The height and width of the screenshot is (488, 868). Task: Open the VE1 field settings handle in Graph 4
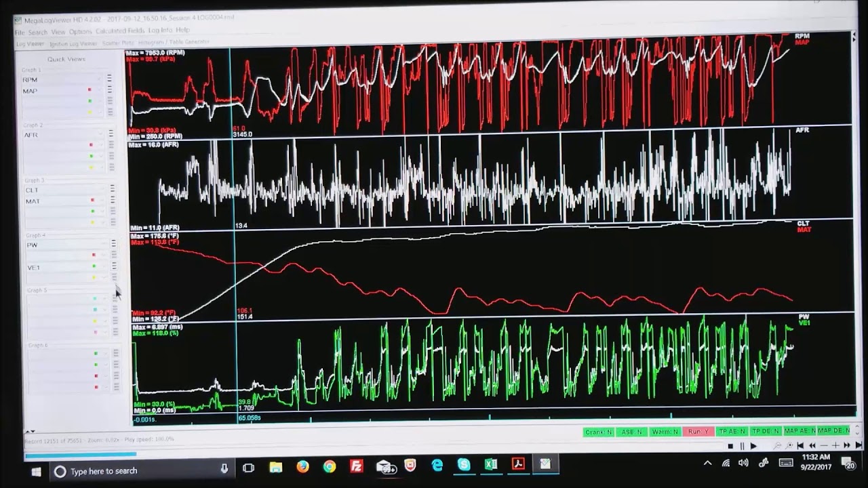[114, 267]
